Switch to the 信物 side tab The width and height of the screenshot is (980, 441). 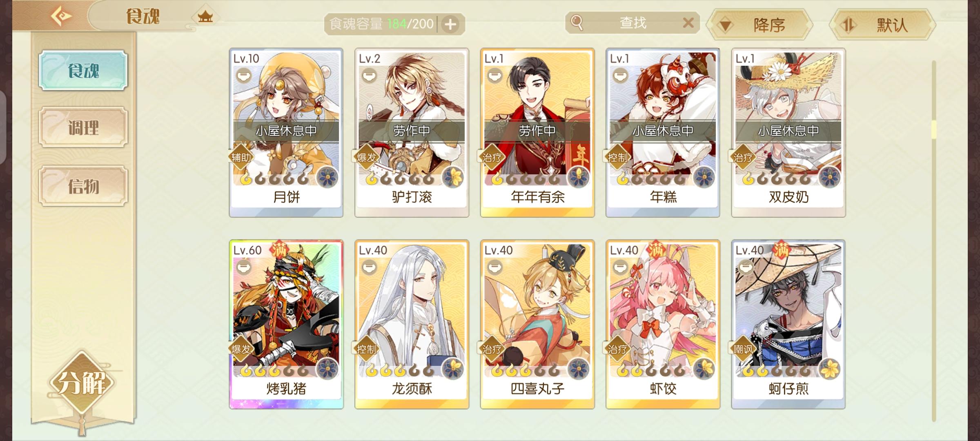point(83,186)
